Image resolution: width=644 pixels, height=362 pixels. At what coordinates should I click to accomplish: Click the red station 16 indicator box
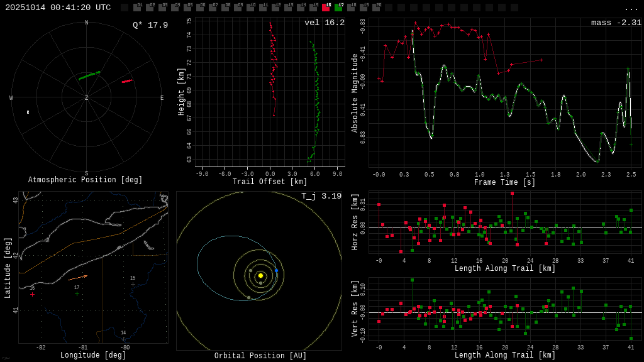326,8
